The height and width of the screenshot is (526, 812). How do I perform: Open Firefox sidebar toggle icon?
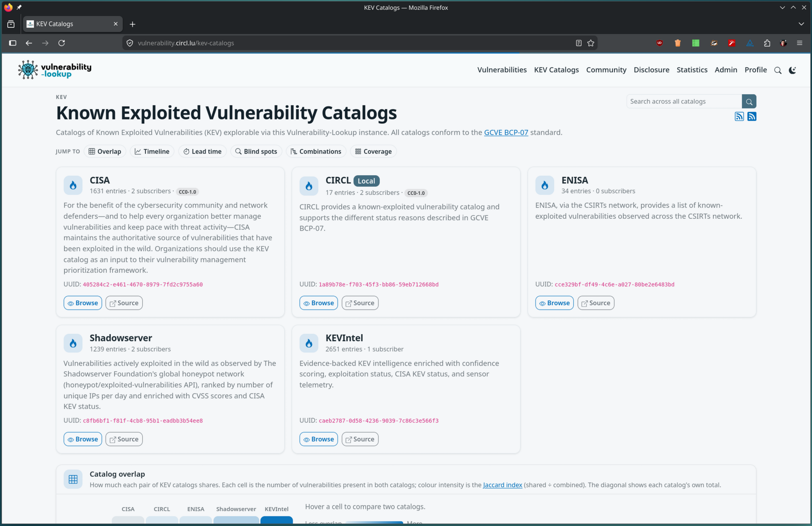pyautogui.click(x=13, y=43)
